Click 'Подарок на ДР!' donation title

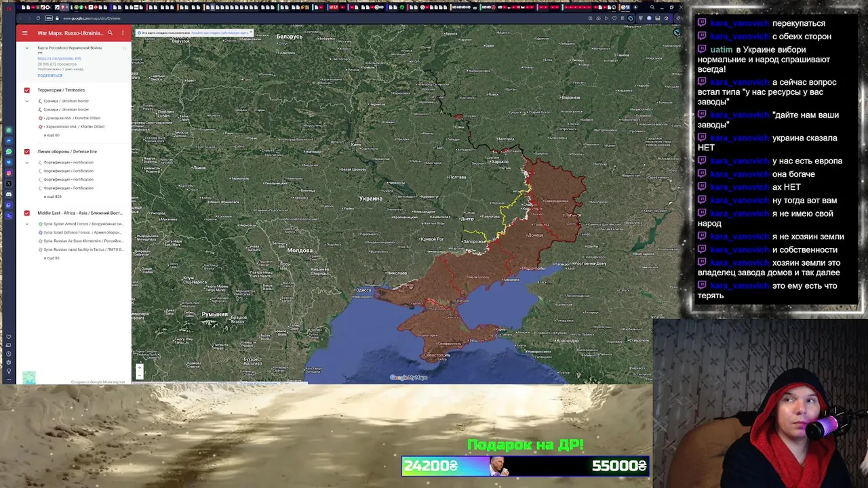click(526, 445)
